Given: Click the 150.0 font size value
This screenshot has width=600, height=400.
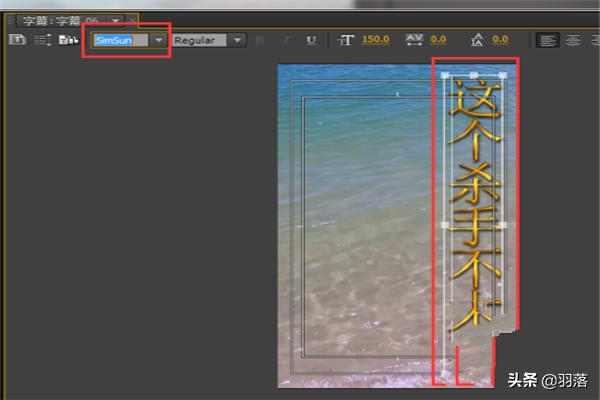Looking at the screenshot, I should point(376,39).
